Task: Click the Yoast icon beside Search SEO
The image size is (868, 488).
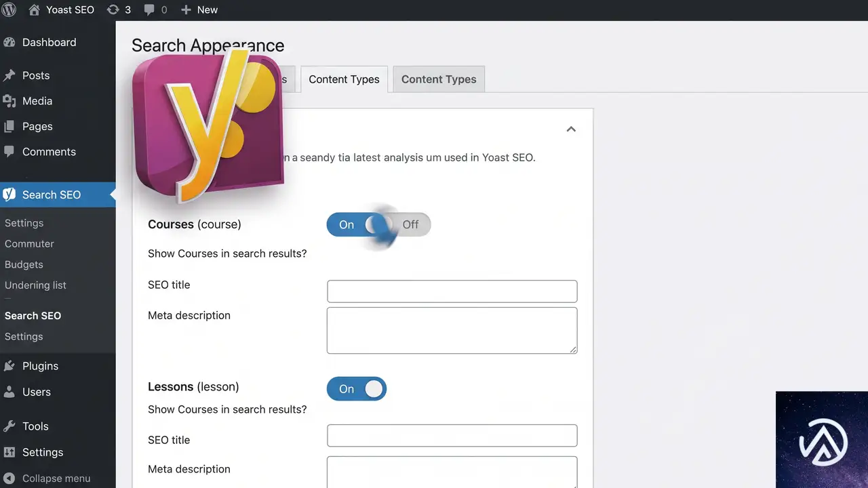Action: point(9,195)
